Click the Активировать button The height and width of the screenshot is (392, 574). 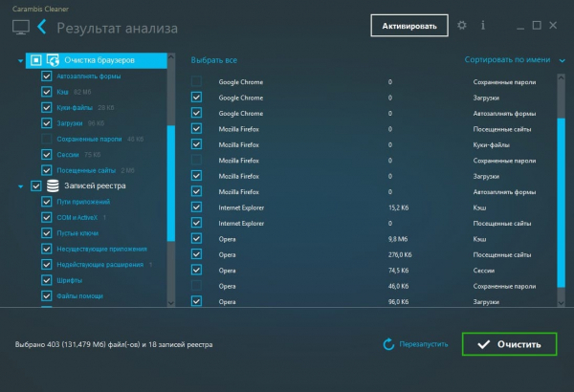[x=409, y=26]
